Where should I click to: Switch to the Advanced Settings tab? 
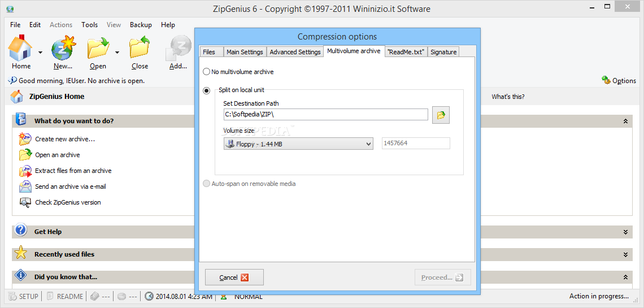(x=295, y=52)
